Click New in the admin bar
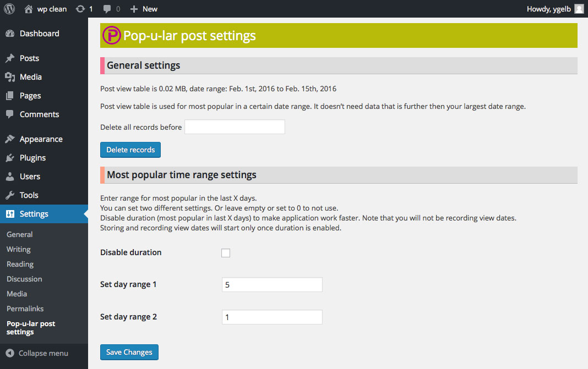The width and height of the screenshot is (588, 369). point(150,9)
